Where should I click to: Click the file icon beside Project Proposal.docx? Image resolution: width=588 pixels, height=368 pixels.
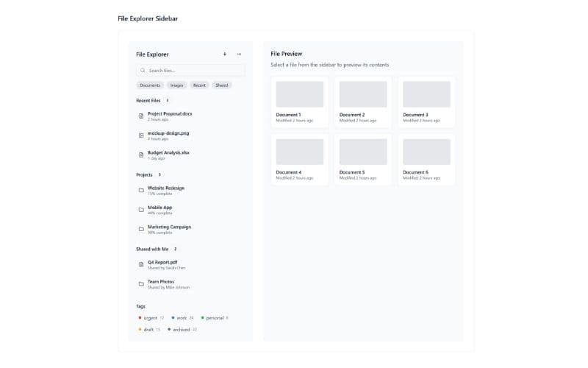click(x=141, y=116)
